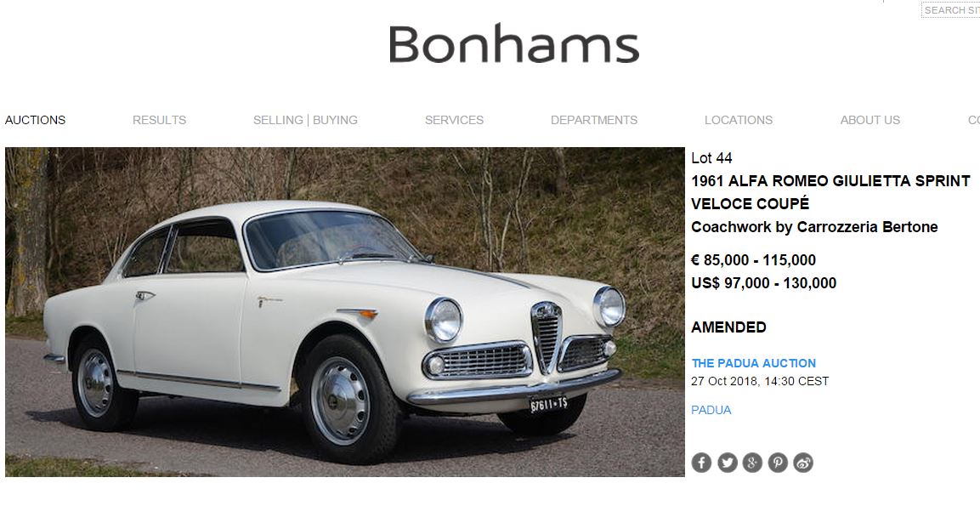Click the lot title Alfa Romeo Giulietta
The height and width of the screenshot is (506, 980).
coord(830,192)
